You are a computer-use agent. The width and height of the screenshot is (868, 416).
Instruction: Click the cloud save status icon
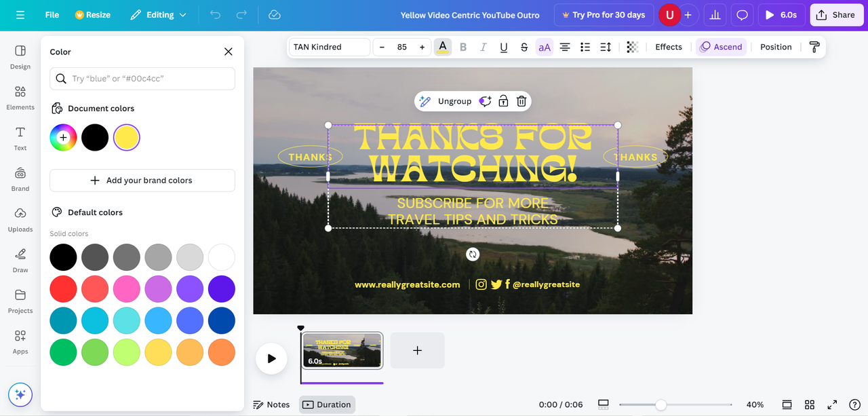(x=275, y=15)
